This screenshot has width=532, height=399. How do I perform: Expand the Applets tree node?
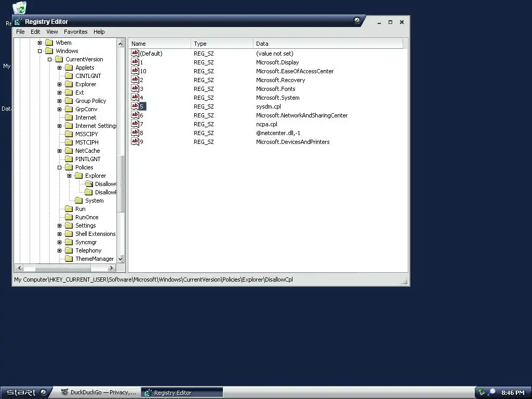[x=59, y=68]
